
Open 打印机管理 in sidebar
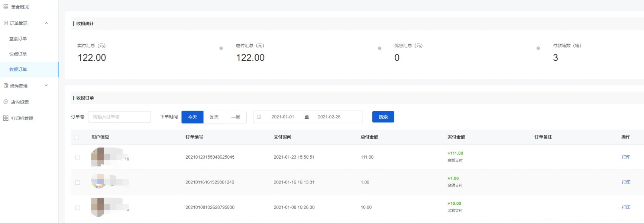[22, 118]
